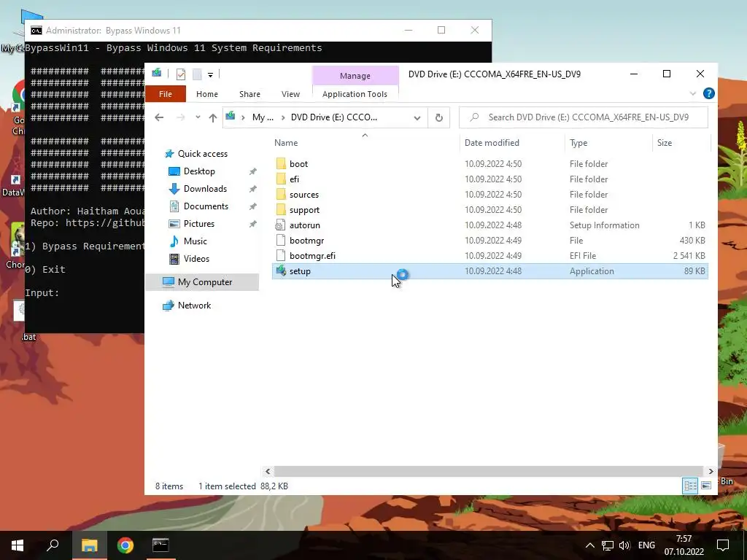Select the sources folder icon

(281, 194)
